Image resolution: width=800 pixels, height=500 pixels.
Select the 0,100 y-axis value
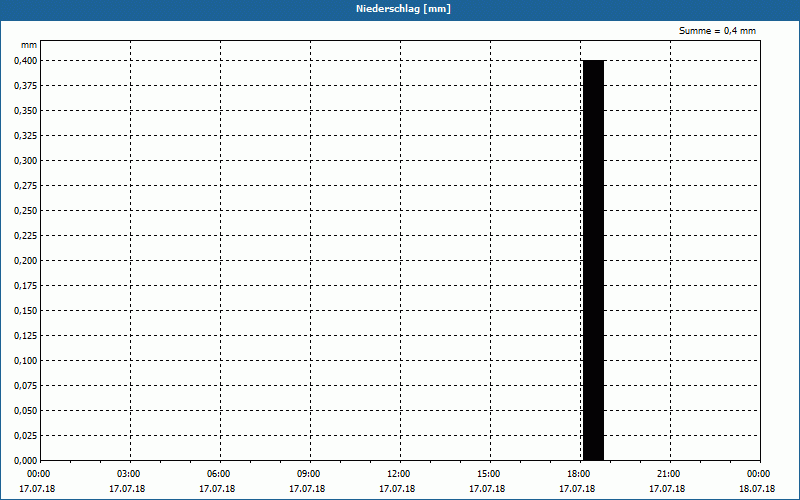tap(26, 361)
